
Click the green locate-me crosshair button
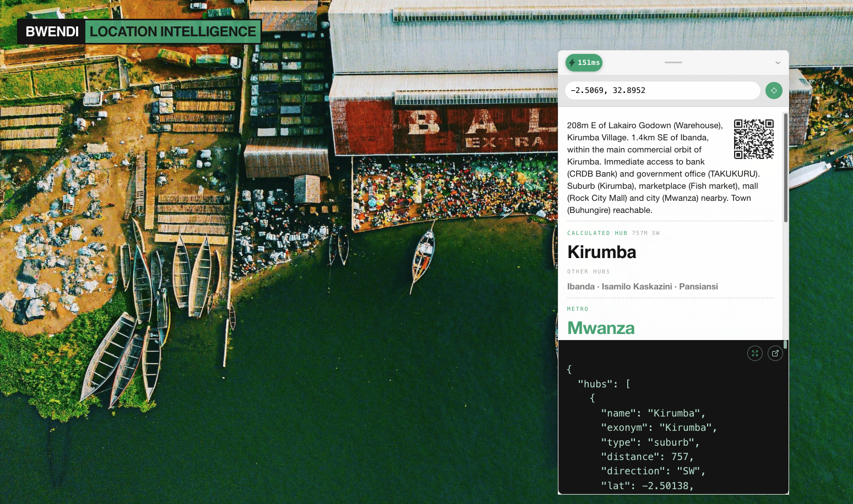point(774,90)
